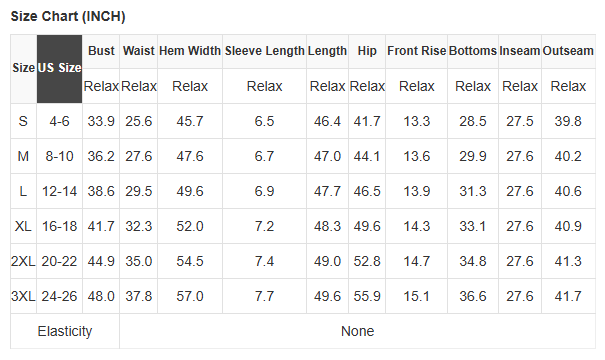Click the L waist value 29.5

click(x=139, y=191)
